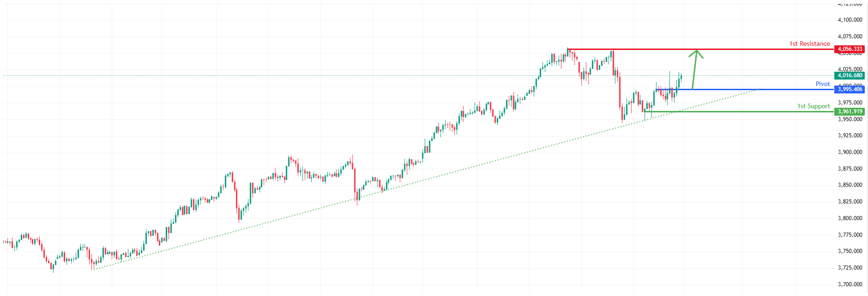Select the red 4,056.333 price tag
Screen dimensions: 868x296
[x=850, y=49]
